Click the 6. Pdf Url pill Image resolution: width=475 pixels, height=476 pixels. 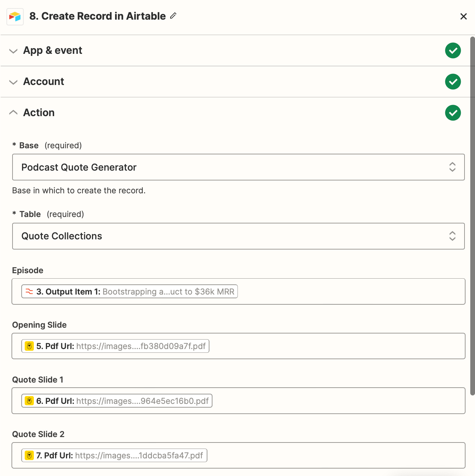click(117, 401)
